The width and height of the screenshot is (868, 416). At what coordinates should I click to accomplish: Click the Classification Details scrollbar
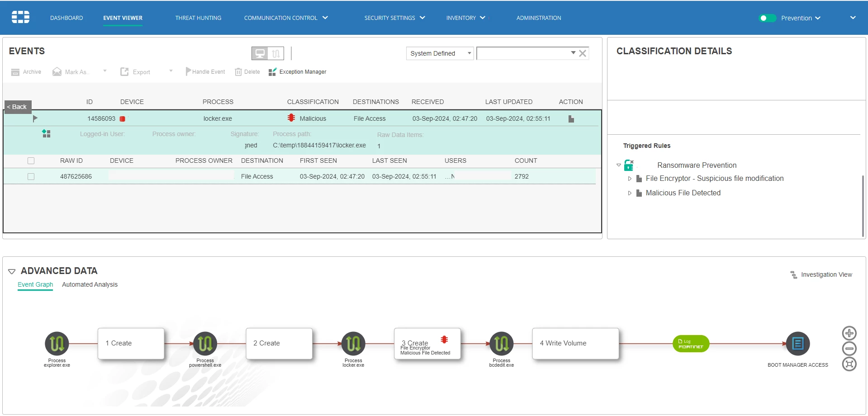[863, 206]
